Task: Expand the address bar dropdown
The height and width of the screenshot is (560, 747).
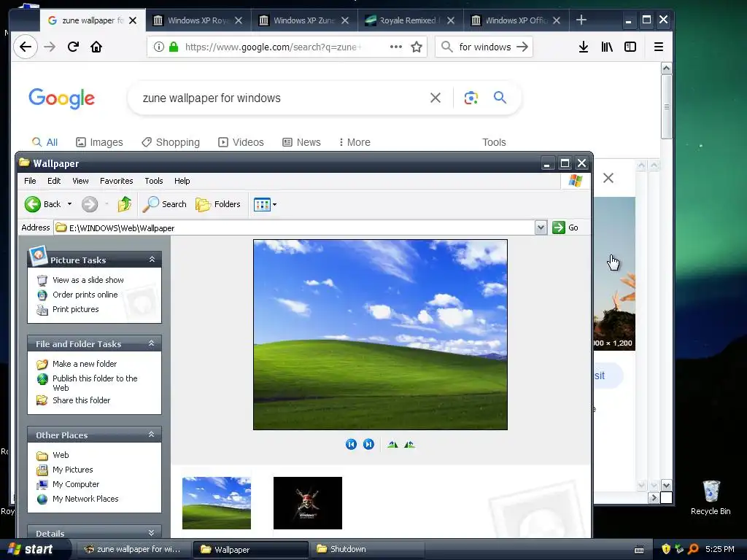Action: click(541, 227)
